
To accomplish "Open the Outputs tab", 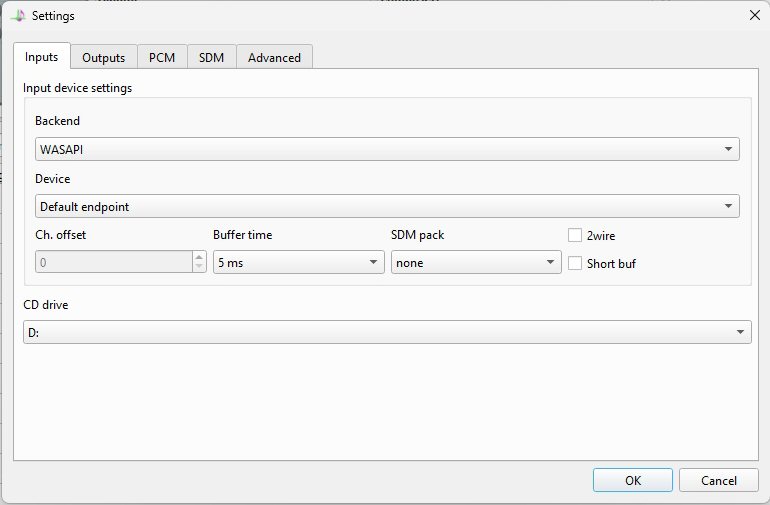I will pyautogui.click(x=103, y=57).
